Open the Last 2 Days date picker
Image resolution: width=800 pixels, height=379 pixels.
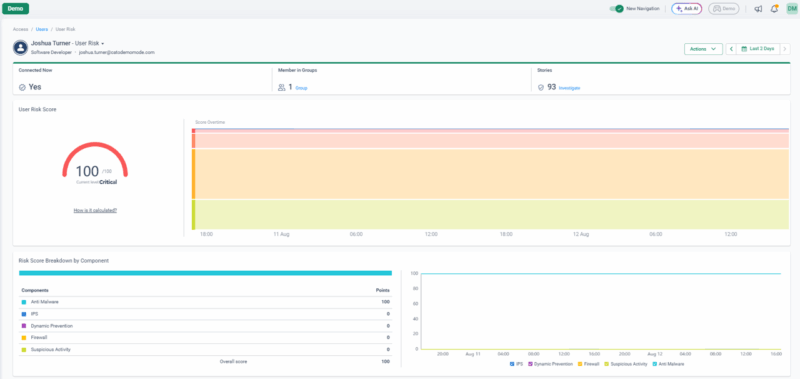click(x=758, y=49)
